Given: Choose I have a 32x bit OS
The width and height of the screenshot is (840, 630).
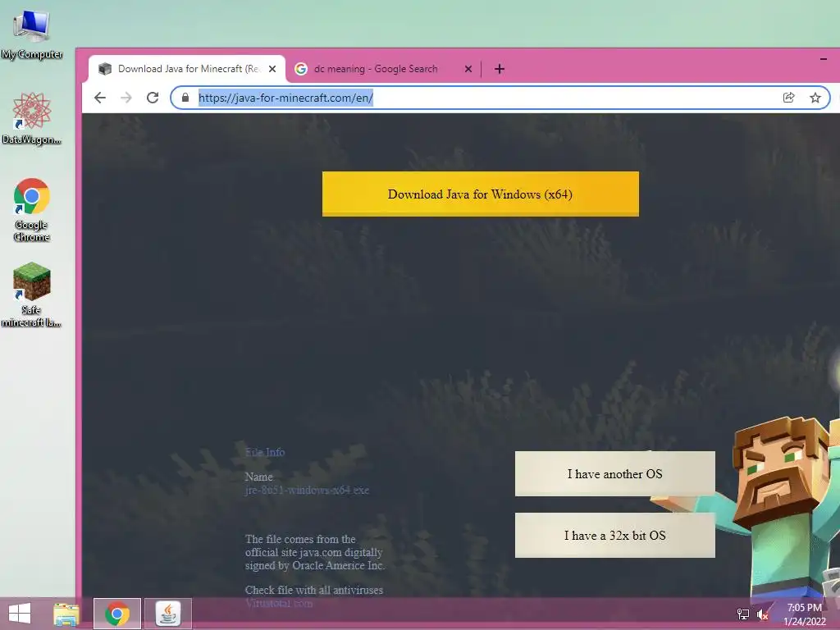Looking at the screenshot, I should coord(615,535).
